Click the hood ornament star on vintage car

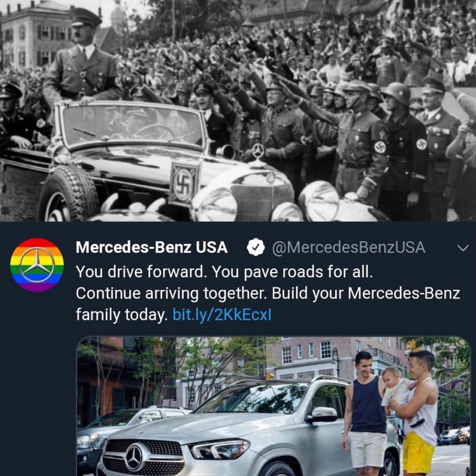tap(258, 150)
